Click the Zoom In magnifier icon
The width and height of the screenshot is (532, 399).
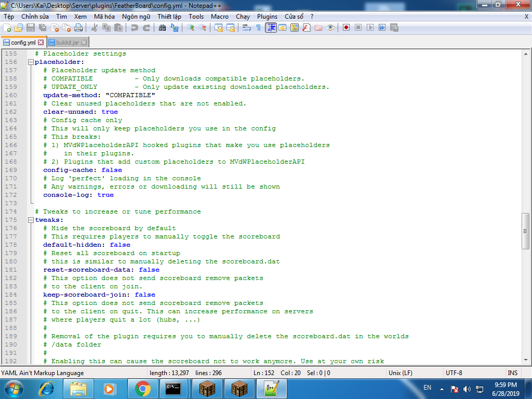(191, 28)
